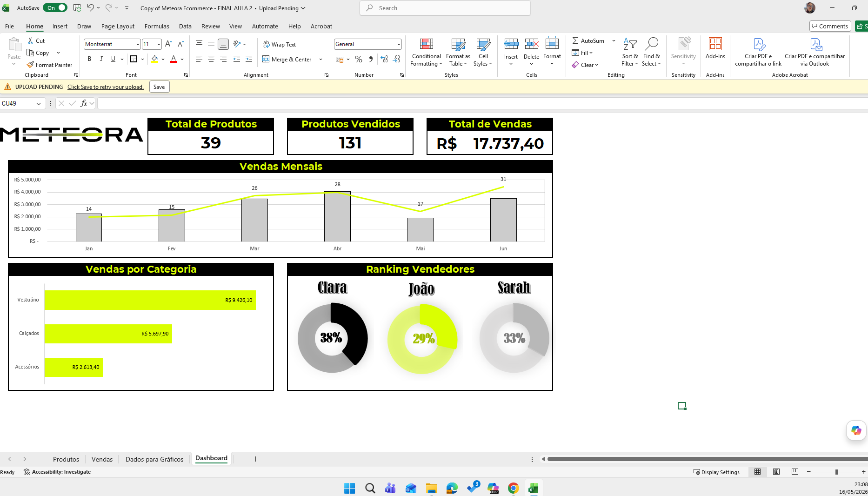Click the Orientation text angle icon
This screenshot has width=868, height=496.
click(237, 44)
